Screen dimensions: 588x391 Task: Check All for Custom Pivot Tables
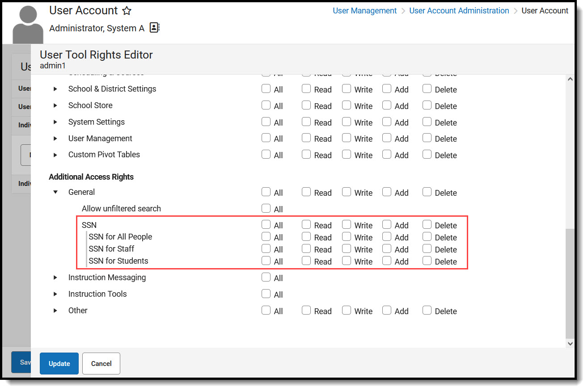click(x=266, y=154)
